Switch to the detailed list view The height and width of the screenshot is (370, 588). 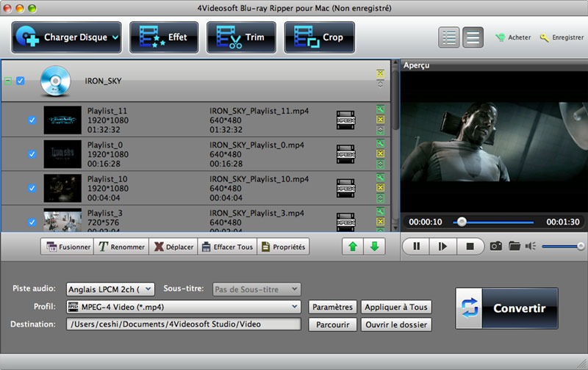(x=450, y=37)
